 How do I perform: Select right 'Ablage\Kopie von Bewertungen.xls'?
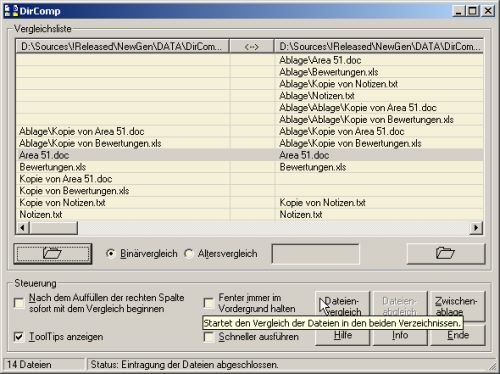point(350,143)
